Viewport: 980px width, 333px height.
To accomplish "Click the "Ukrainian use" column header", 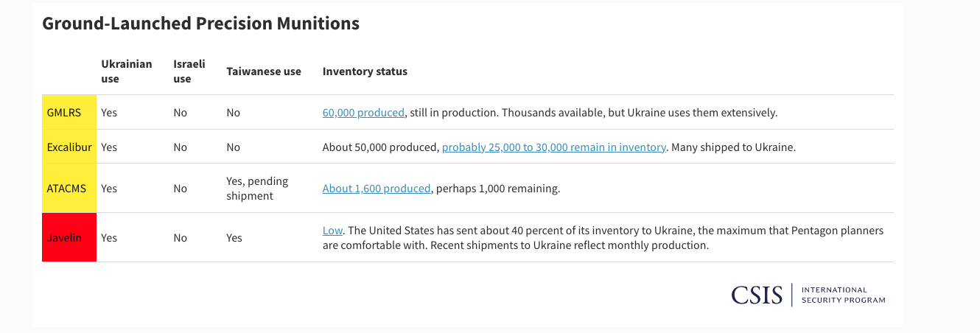I will tap(126, 71).
